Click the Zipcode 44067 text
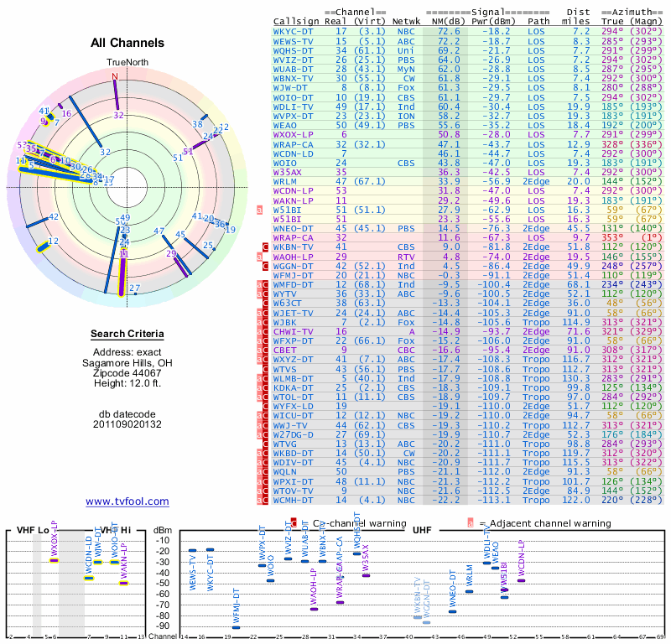 pos(127,373)
